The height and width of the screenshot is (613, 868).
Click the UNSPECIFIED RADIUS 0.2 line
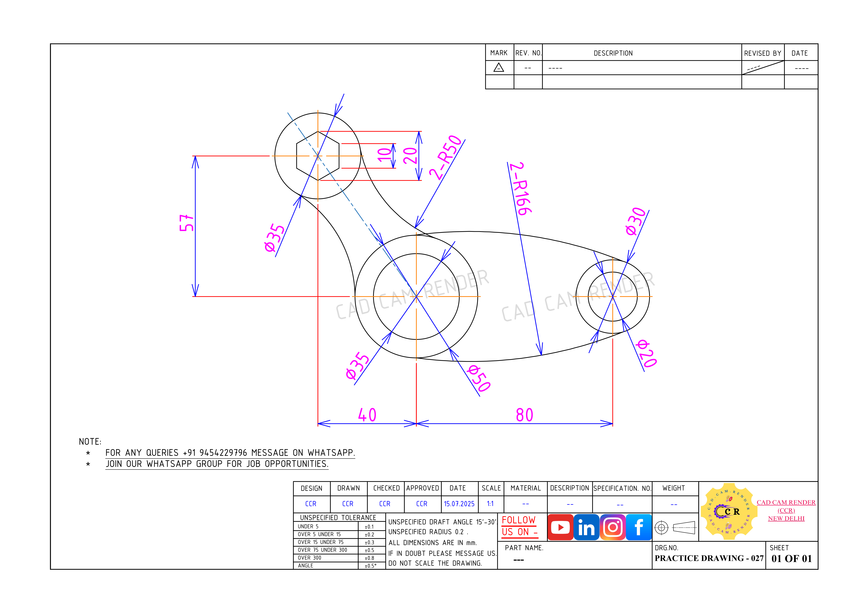[428, 532]
